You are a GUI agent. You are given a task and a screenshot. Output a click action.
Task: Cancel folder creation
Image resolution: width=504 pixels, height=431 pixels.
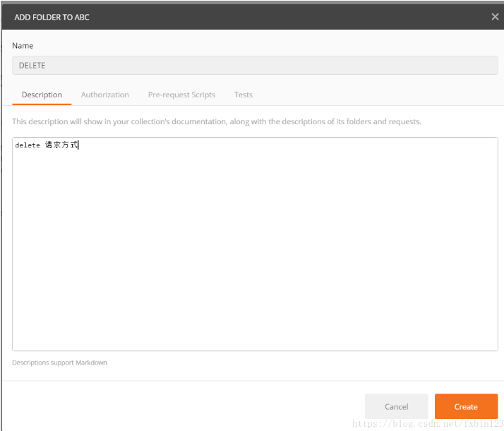click(396, 406)
